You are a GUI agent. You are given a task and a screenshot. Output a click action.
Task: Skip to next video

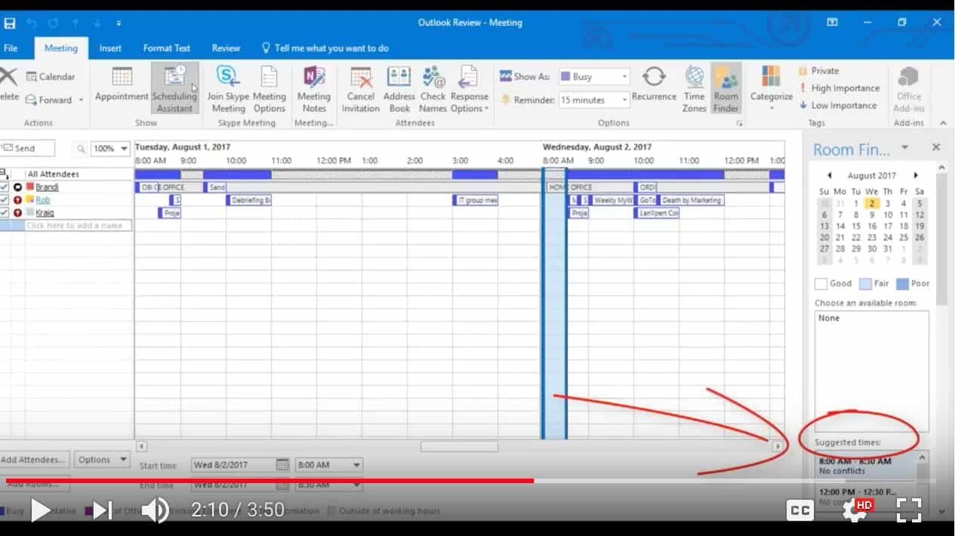[103, 510]
